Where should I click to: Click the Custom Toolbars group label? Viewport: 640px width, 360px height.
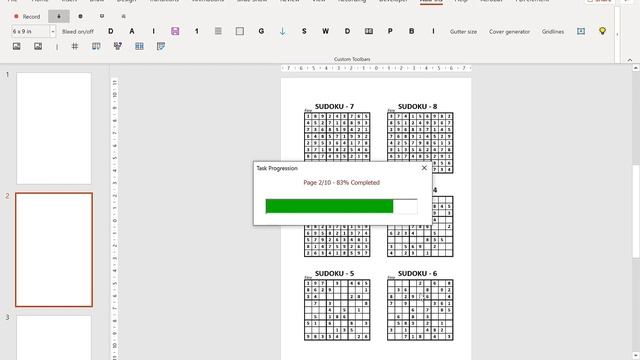tap(352, 59)
